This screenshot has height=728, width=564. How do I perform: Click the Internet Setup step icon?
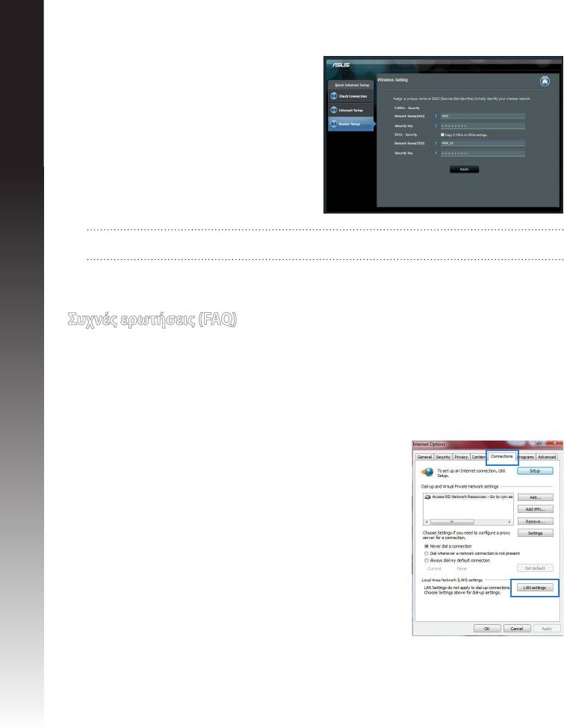point(334,110)
